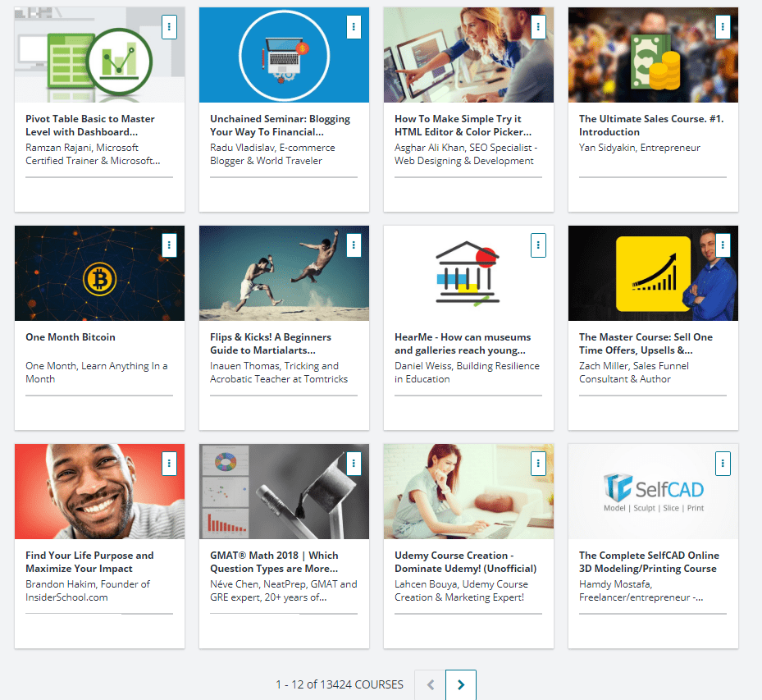The width and height of the screenshot is (762, 700).
Task: Click the Bitcoin course thumbnail image
Action: pyautogui.click(x=99, y=273)
